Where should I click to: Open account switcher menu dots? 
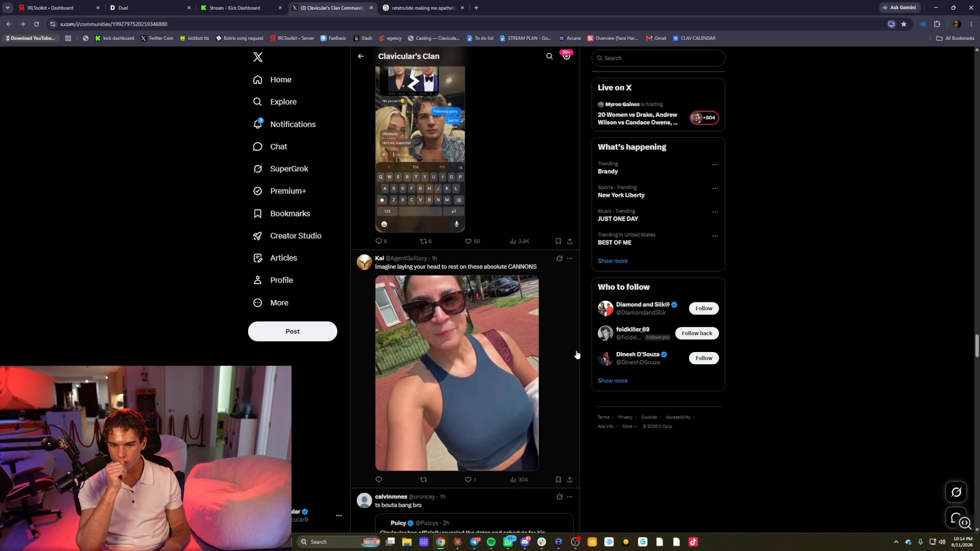click(x=339, y=515)
